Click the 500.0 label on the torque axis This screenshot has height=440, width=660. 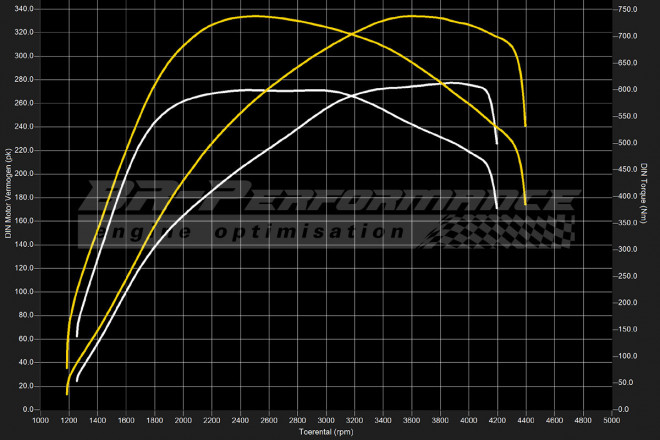tap(627, 143)
